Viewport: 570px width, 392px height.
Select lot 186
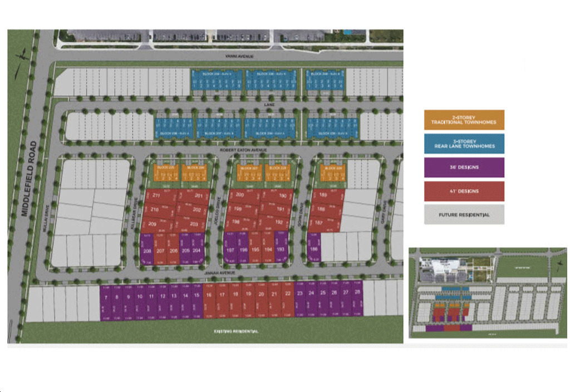(313, 251)
